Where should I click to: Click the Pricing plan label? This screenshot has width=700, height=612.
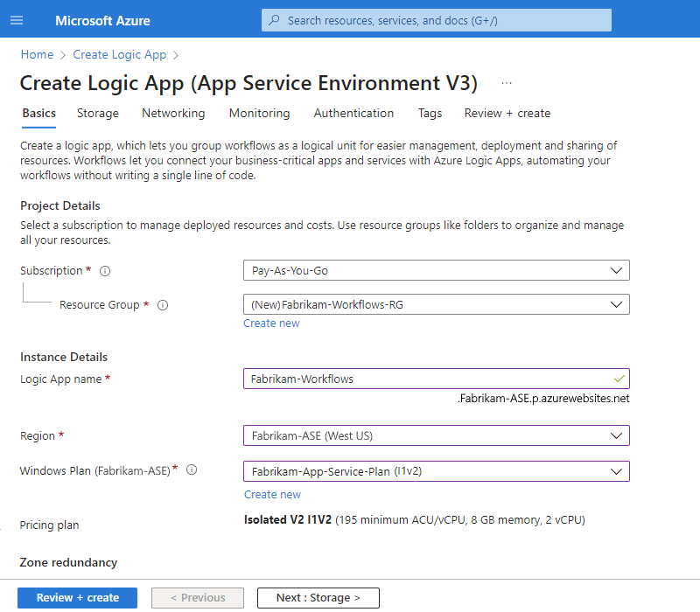49,525
